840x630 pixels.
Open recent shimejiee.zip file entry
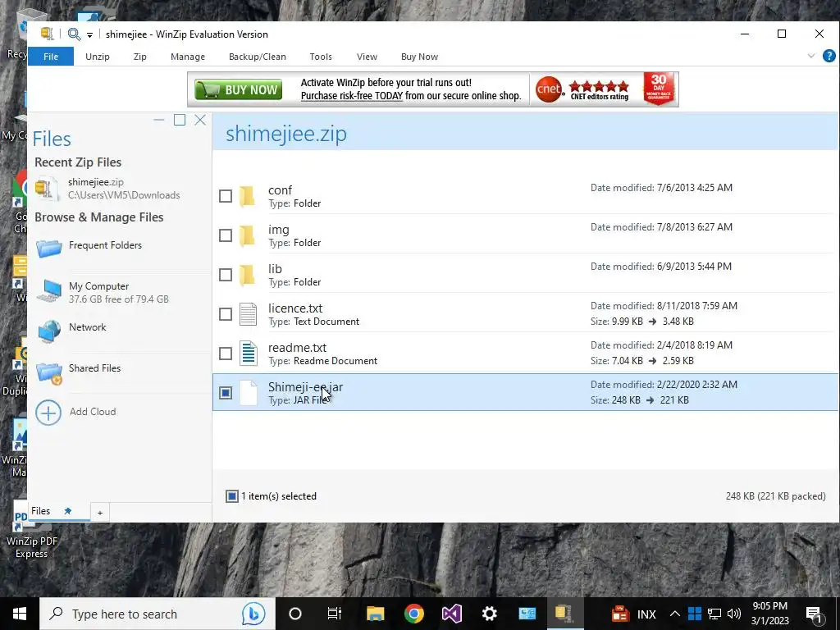point(120,189)
